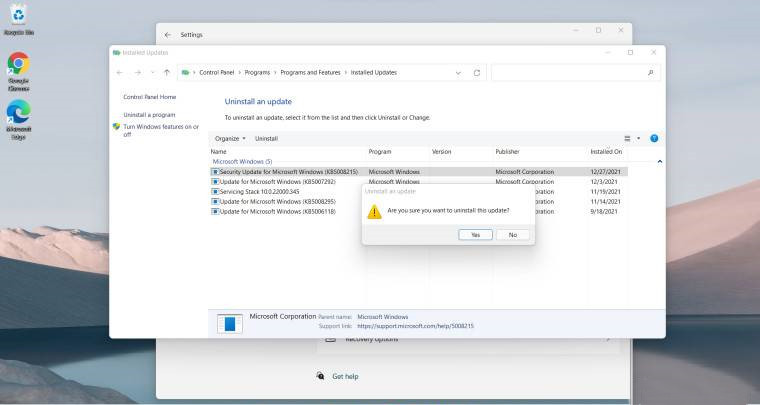Open the Microsoft Edge desktop shortcut

click(18, 117)
